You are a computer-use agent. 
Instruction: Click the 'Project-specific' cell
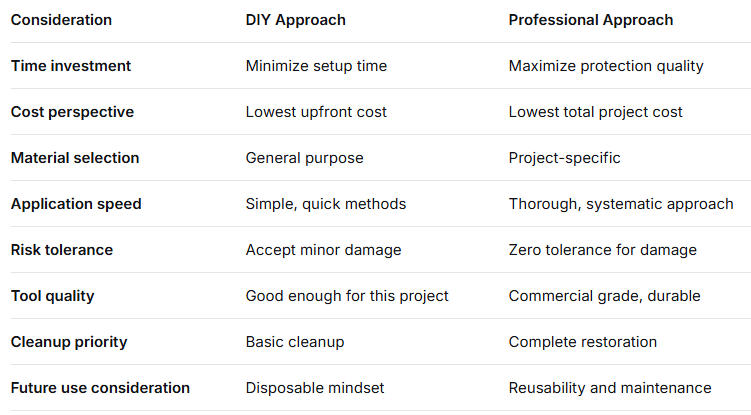pos(565,158)
